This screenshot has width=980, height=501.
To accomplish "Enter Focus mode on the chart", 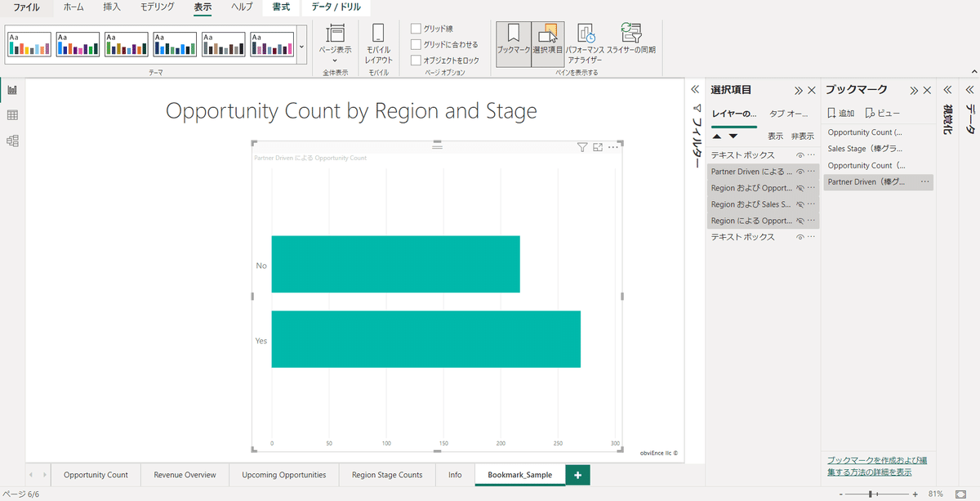I will click(598, 147).
